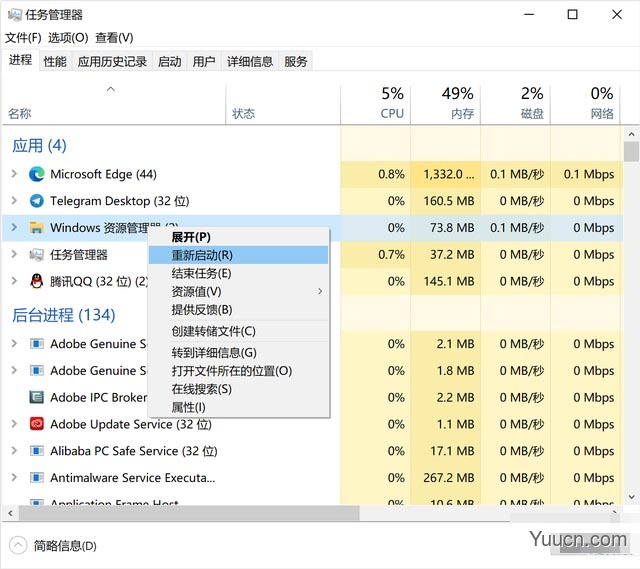The height and width of the screenshot is (569, 640).
Task: Click the Task Manager title bar icon
Action: 15,15
